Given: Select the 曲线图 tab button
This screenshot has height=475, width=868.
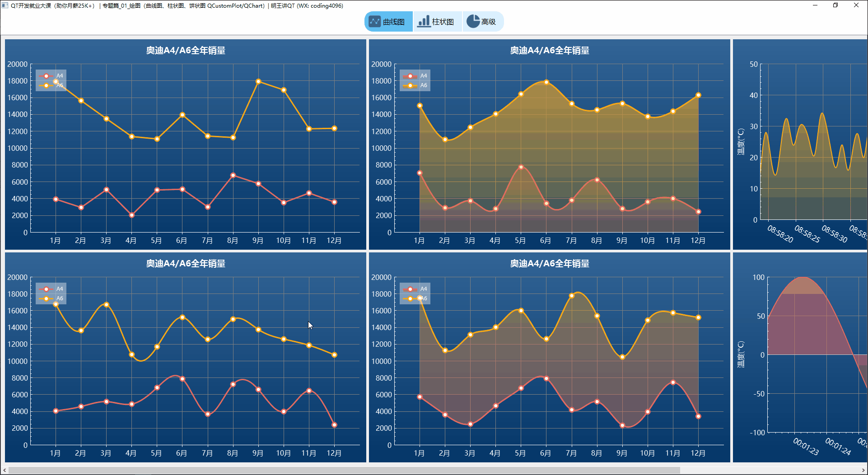Looking at the screenshot, I should [x=388, y=21].
